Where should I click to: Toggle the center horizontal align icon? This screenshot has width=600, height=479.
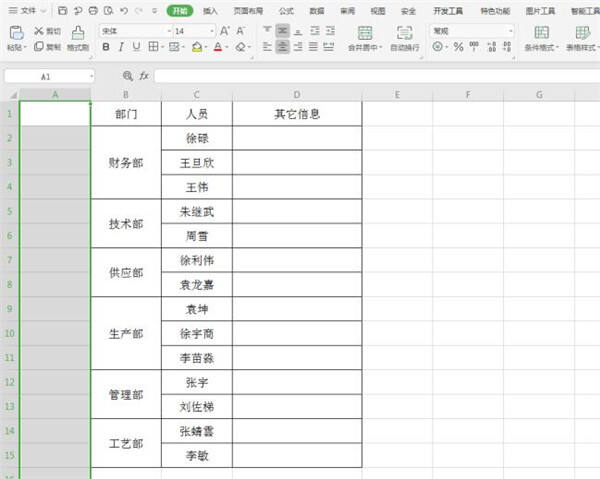283,47
